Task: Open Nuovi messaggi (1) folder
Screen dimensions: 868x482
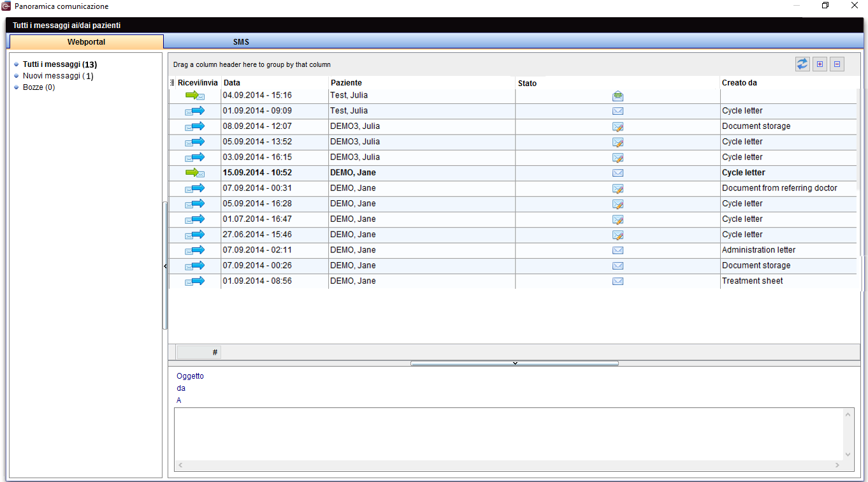Action: (x=58, y=76)
